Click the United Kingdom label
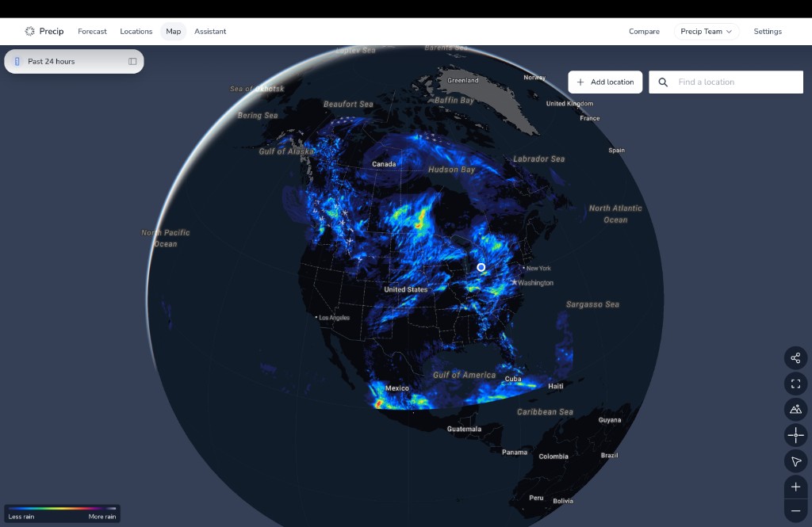Image resolution: width=812 pixels, height=527 pixels. coord(569,104)
